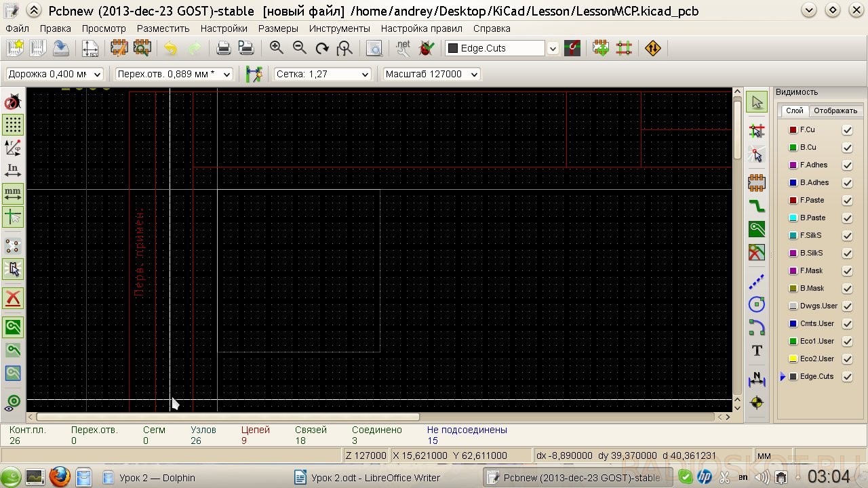
Task: Expand the Сетка 1,27 grid dropdown
Action: pyautogui.click(x=322, y=74)
